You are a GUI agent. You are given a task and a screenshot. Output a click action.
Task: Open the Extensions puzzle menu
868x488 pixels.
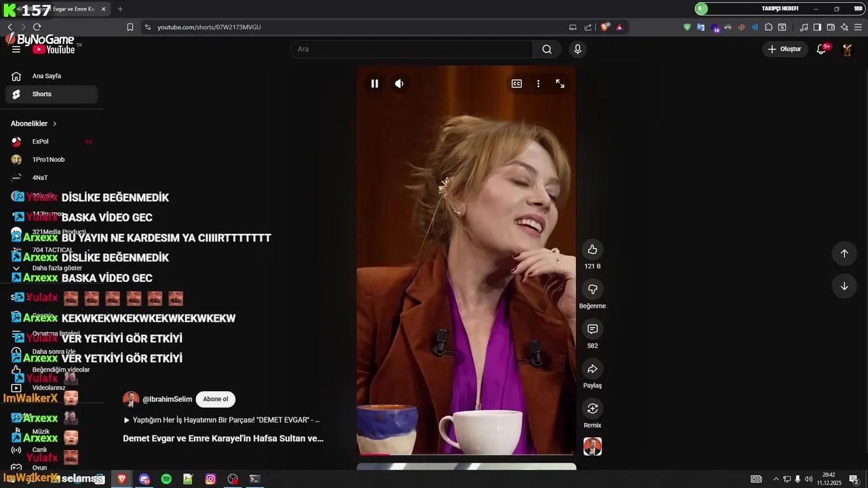tap(768, 27)
